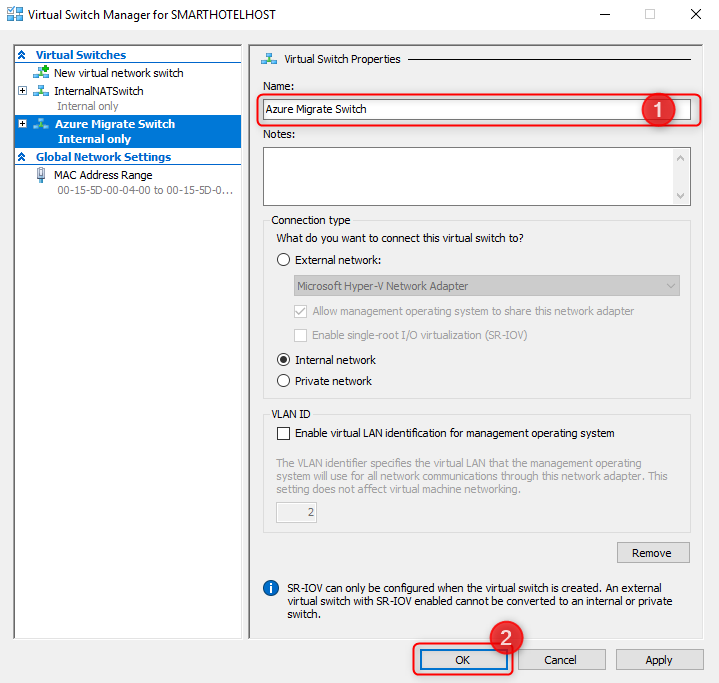The image size is (719, 683).
Task: Click the Cancel button
Action: click(x=561, y=660)
